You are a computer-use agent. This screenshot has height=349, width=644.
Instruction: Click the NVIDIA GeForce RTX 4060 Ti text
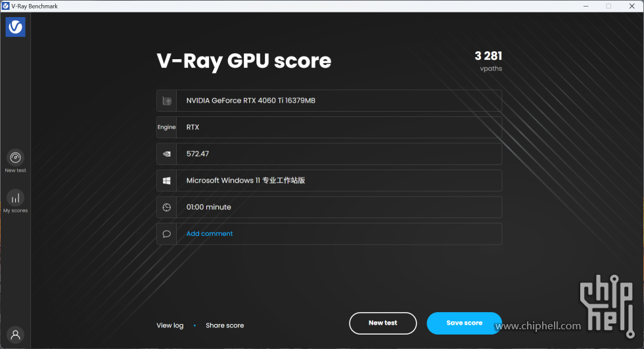[251, 101]
